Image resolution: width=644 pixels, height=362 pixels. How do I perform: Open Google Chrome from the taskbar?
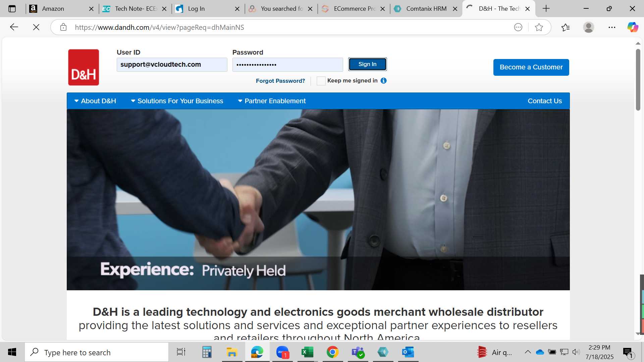point(332,352)
